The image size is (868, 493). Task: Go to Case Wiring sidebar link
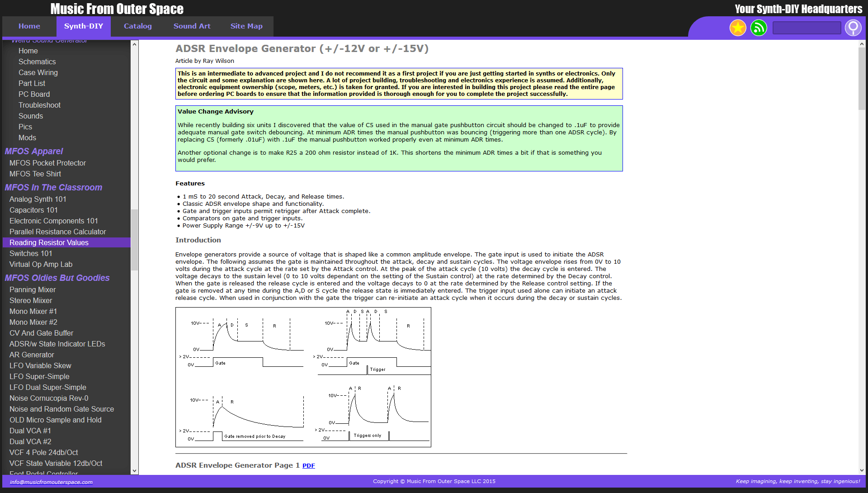point(38,72)
